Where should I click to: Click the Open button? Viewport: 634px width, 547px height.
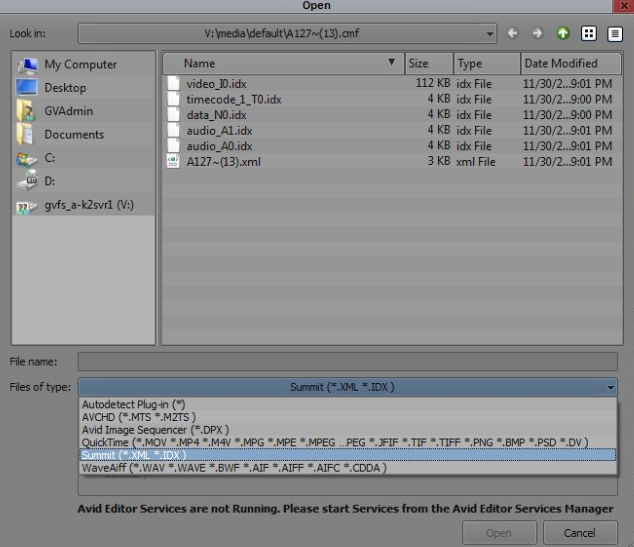pyautogui.click(x=499, y=533)
